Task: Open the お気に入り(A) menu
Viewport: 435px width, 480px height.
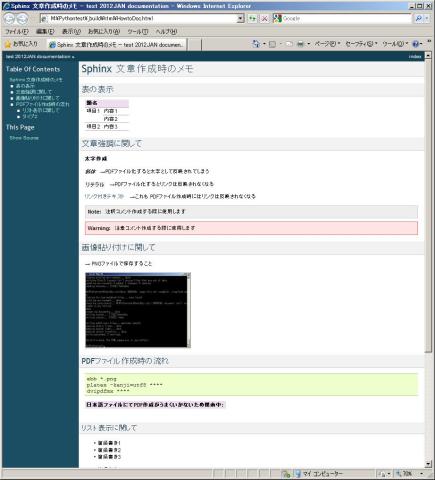Action: pyautogui.click(x=104, y=32)
